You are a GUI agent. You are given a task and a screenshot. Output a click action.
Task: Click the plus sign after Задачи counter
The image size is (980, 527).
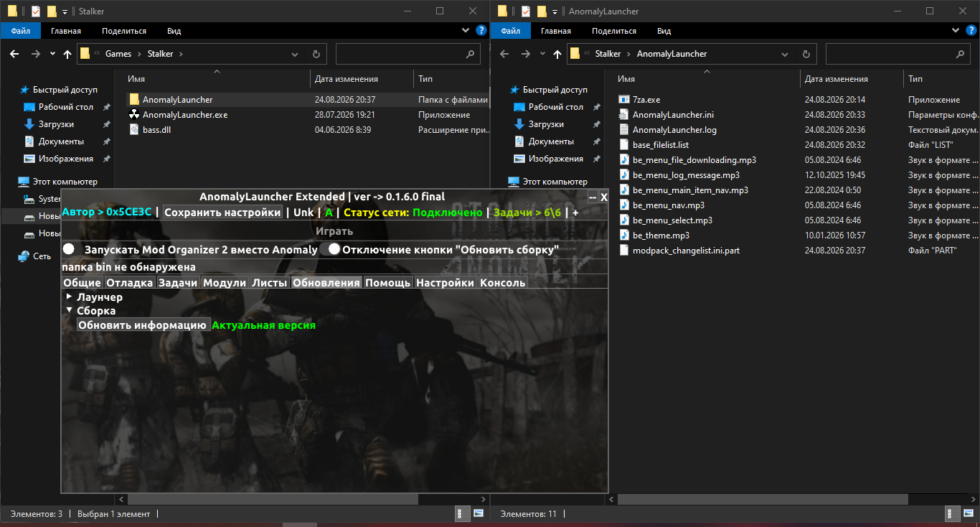[x=575, y=213]
